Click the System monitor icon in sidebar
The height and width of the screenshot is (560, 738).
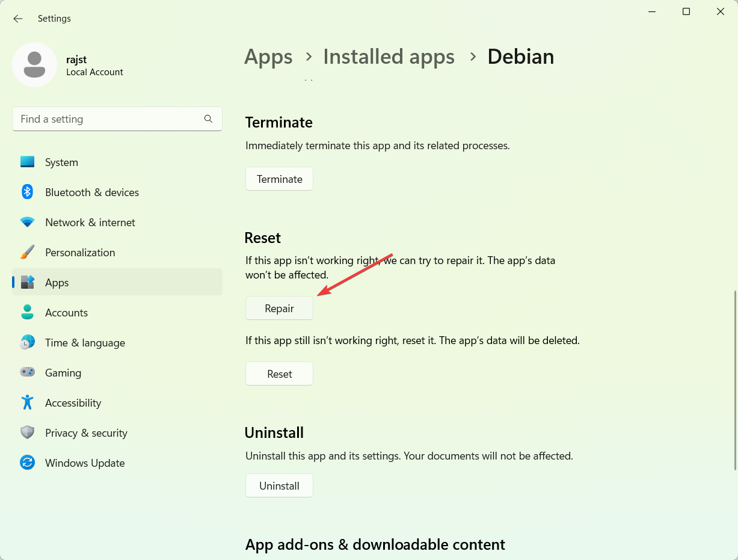tap(27, 162)
